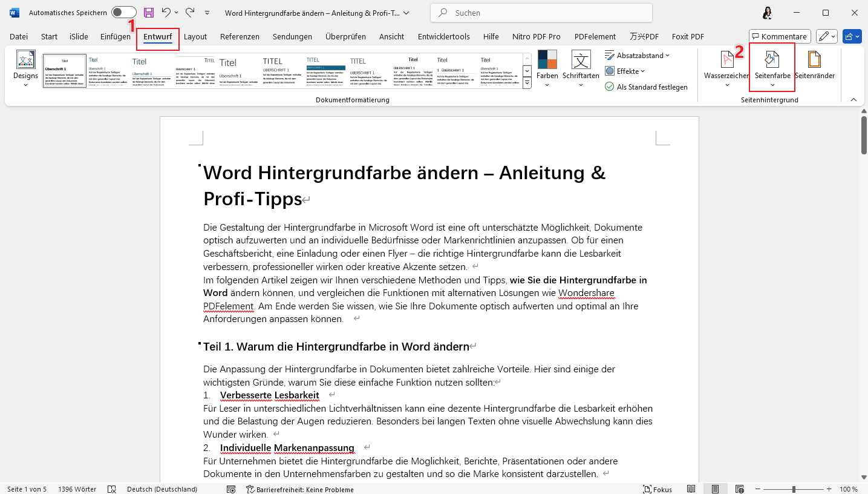Click Seite 1 von 5 indicator
This screenshot has width=868, height=494.
pos(27,489)
